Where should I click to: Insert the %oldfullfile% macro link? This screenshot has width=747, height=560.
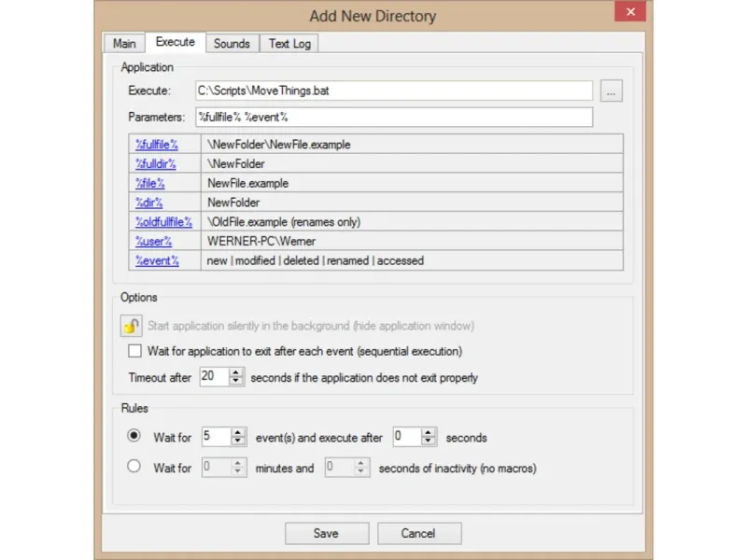(164, 222)
